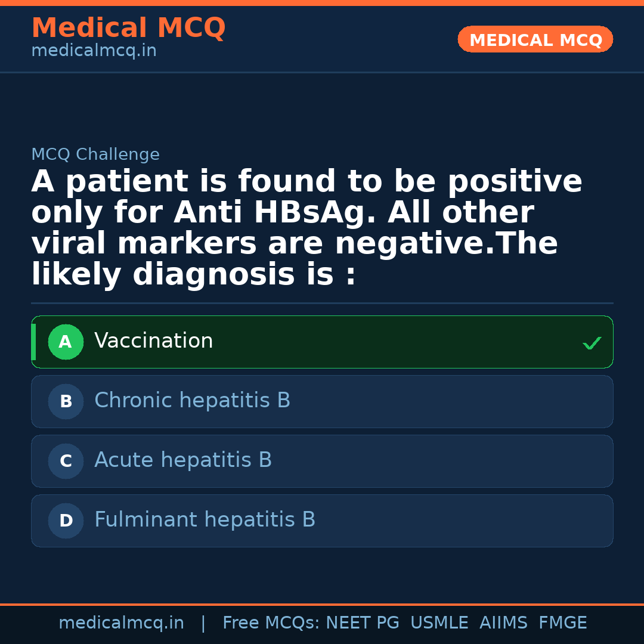Select USMLE in the footer

(x=439, y=623)
